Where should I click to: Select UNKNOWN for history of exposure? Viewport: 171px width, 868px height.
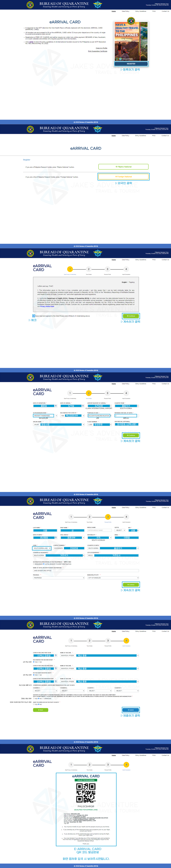tap(43, 699)
